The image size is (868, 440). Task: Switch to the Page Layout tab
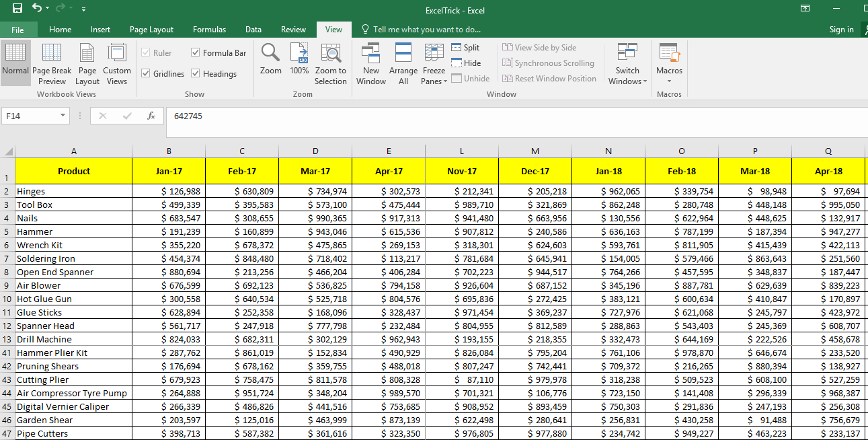click(151, 30)
